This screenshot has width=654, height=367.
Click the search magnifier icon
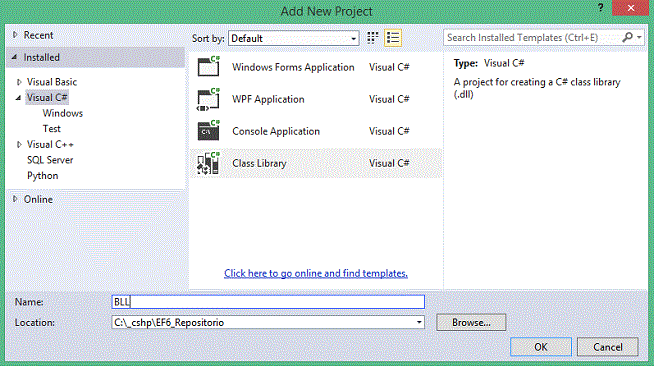click(627, 38)
